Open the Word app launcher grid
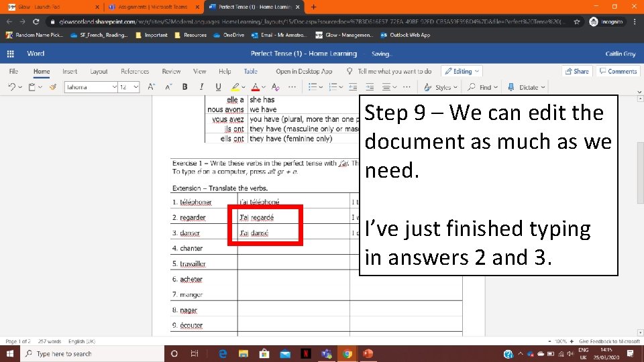644x362 pixels. click(11, 54)
